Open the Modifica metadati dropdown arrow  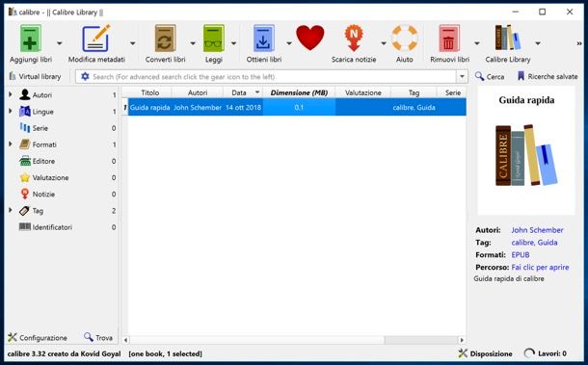132,43
